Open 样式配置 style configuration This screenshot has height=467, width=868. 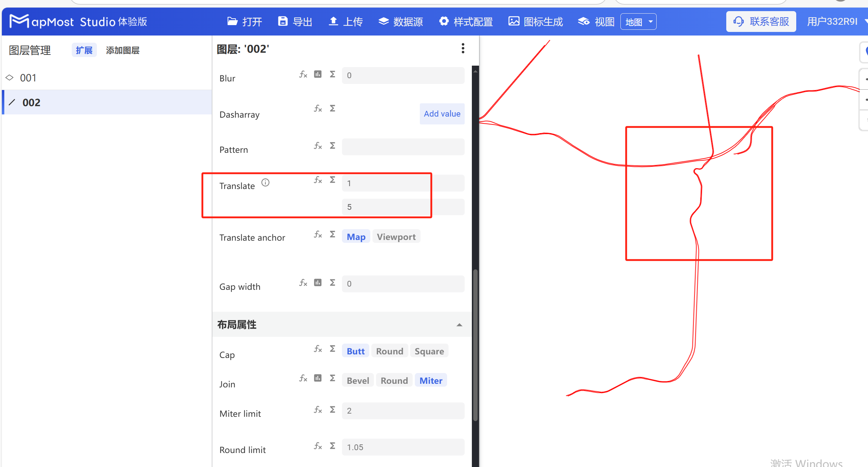[x=465, y=22]
